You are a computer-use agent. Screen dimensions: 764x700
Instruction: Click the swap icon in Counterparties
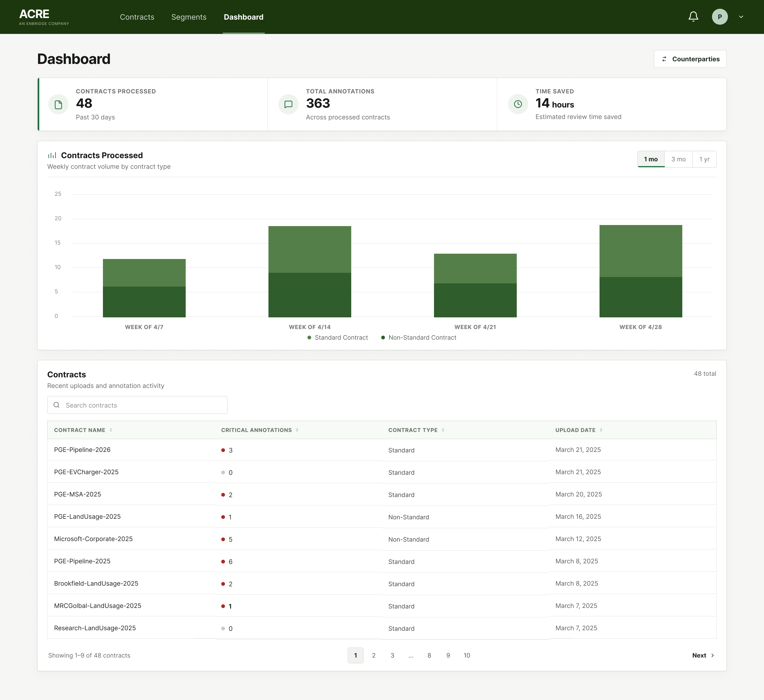(x=664, y=59)
